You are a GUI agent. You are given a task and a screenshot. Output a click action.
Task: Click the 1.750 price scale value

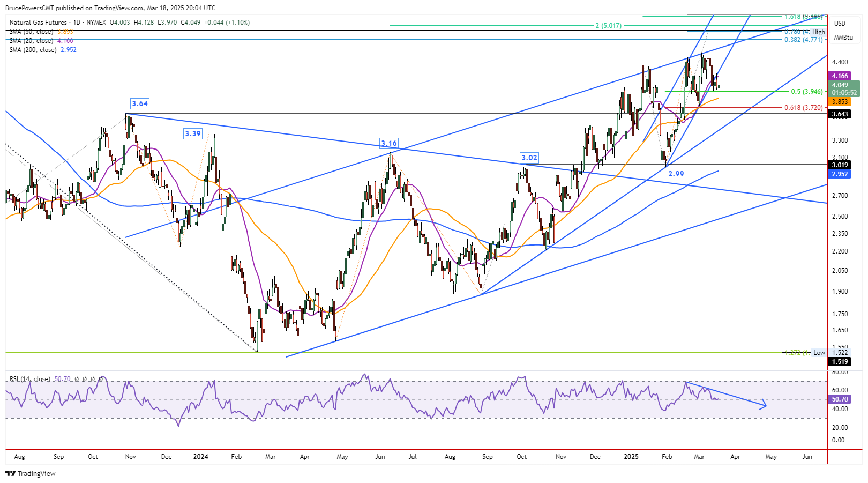pos(840,314)
